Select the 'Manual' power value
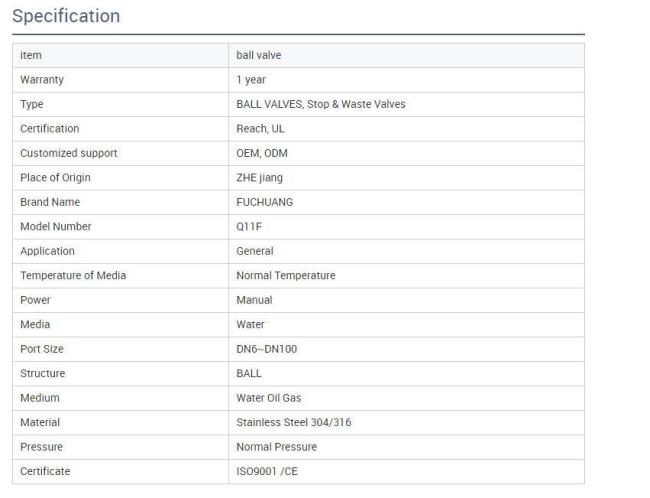Image resolution: width=650 pixels, height=498 pixels. point(254,300)
